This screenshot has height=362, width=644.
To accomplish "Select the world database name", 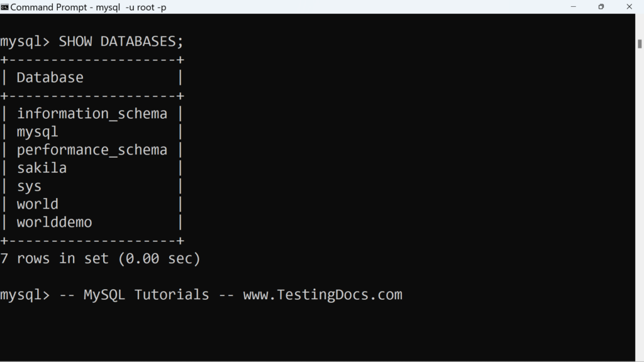I will [x=37, y=204].
